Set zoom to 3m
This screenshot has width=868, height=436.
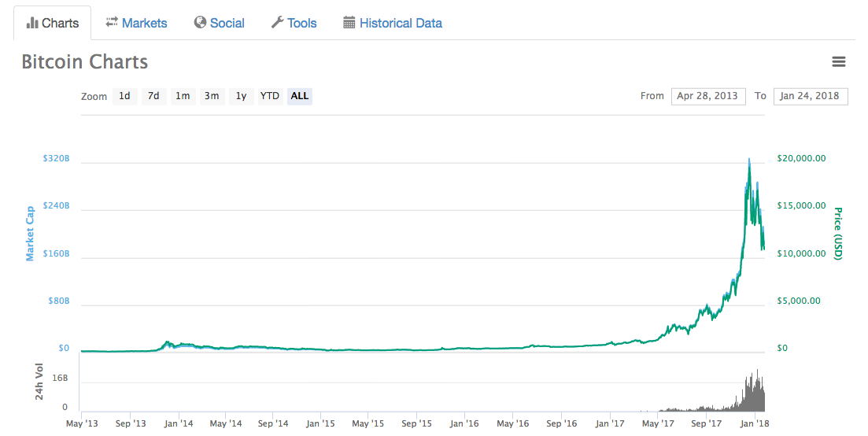[212, 96]
